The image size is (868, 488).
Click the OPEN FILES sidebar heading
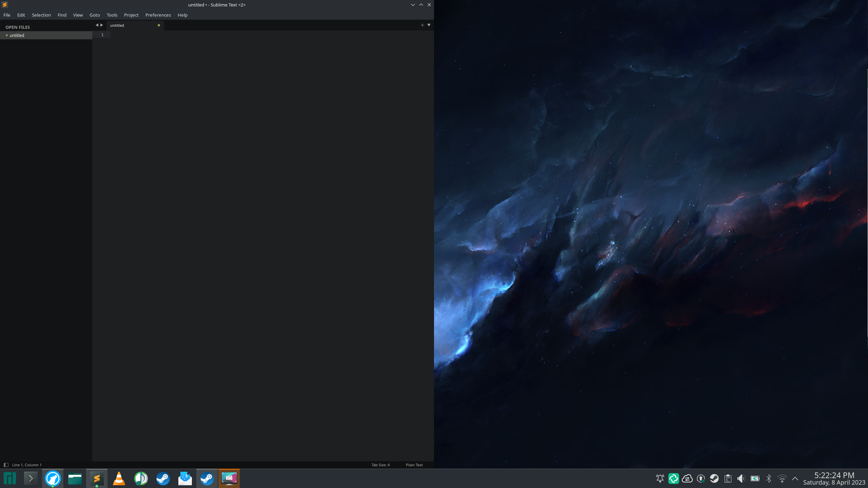coord(18,27)
